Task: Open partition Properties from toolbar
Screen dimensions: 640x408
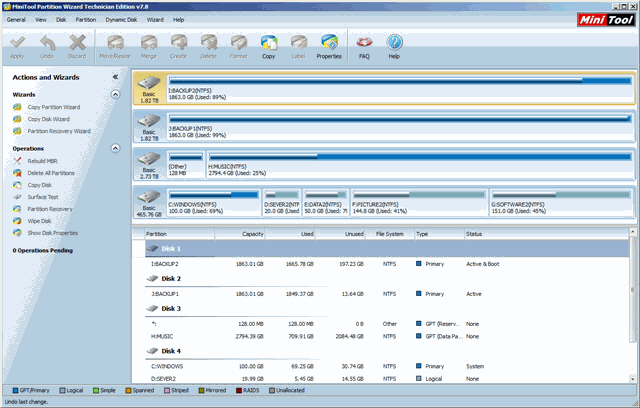Action: click(x=329, y=47)
